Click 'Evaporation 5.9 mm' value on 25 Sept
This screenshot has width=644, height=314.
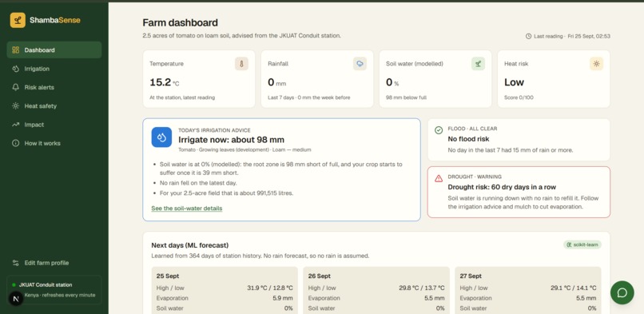coord(283,298)
